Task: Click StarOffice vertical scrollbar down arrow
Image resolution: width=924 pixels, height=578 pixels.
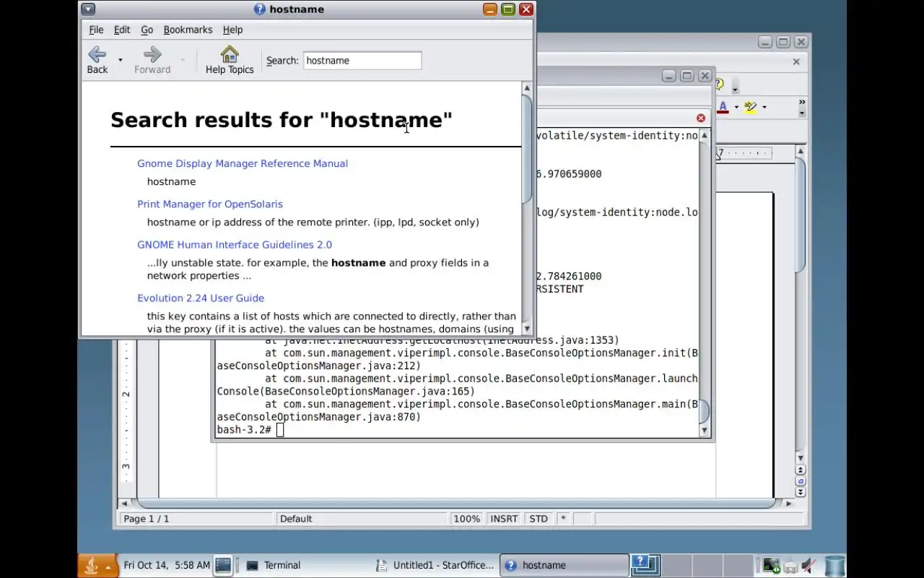Action: coord(800,458)
